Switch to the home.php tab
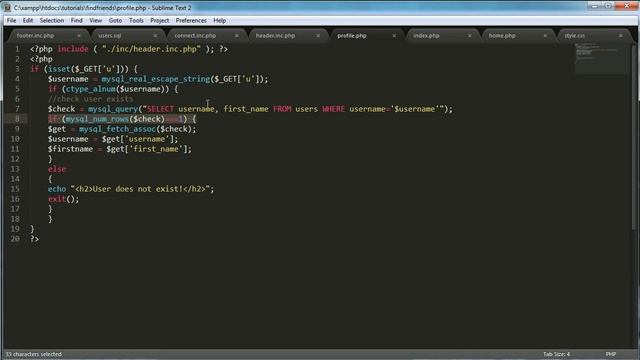This screenshot has height=360, width=640. [x=502, y=36]
